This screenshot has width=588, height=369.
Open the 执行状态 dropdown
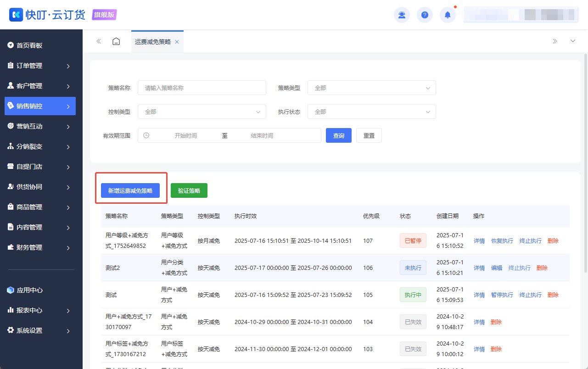coord(372,112)
